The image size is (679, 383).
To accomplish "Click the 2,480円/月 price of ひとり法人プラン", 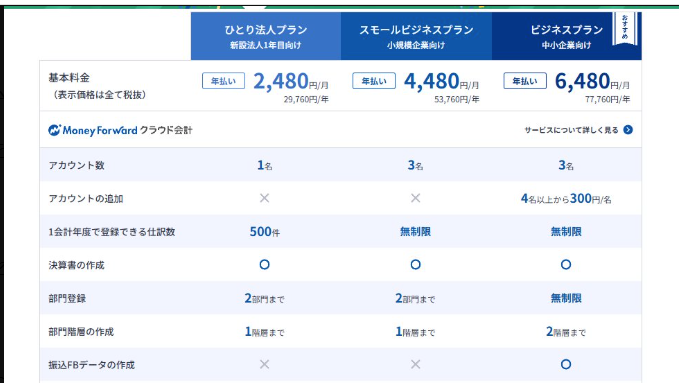I will (x=291, y=81).
